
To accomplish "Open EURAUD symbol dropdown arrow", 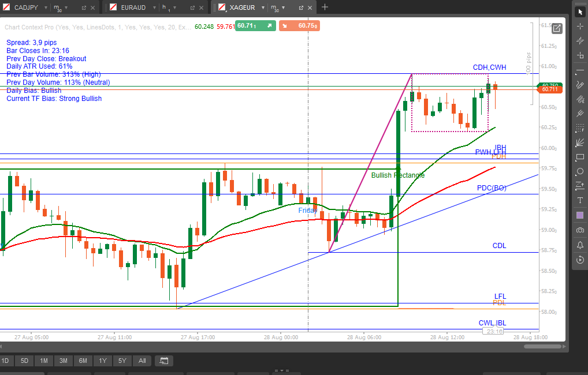I will (x=154, y=8).
